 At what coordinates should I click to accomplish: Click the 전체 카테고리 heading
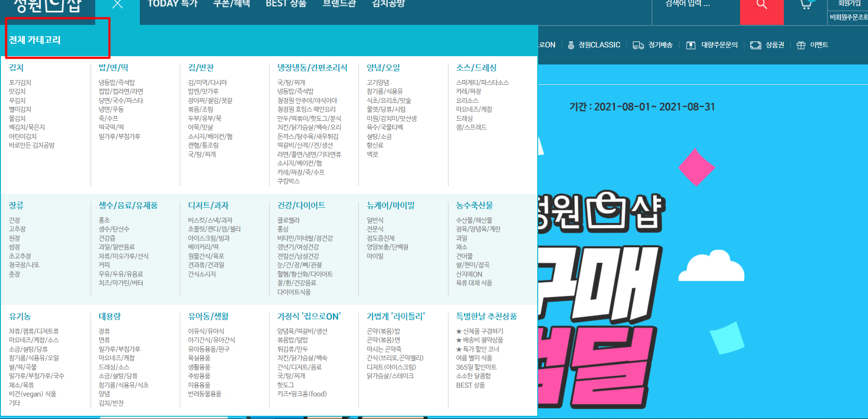tap(35, 40)
